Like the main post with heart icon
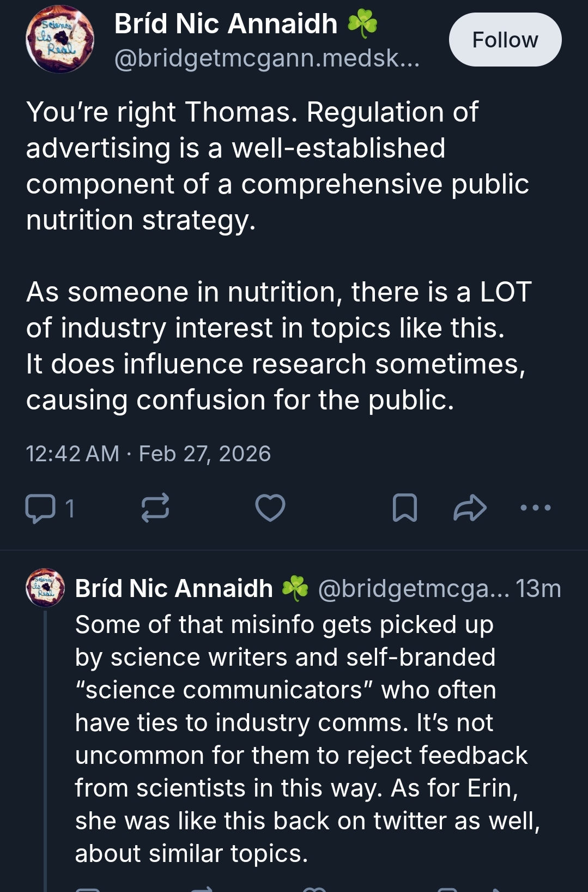 click(x=270, y=508)
